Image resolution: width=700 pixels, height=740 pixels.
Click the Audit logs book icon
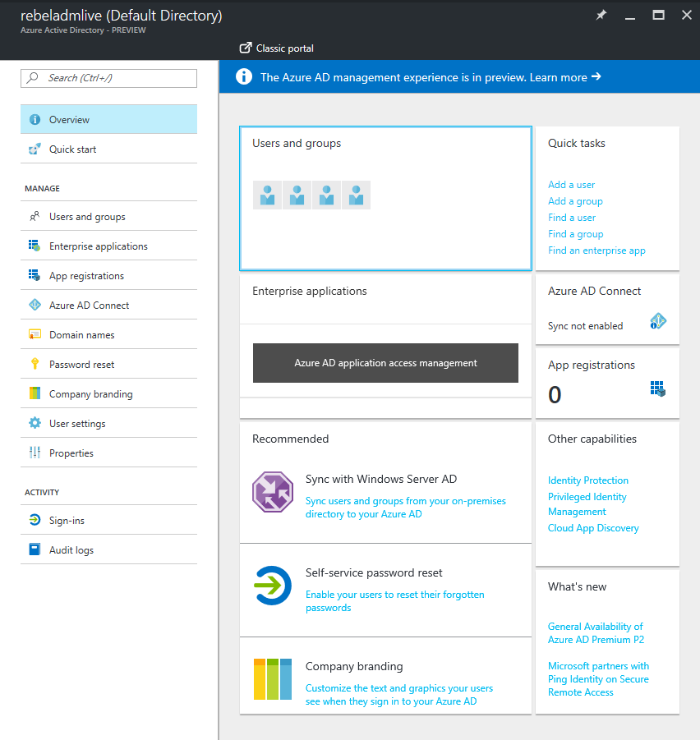[x=35, y=549]
